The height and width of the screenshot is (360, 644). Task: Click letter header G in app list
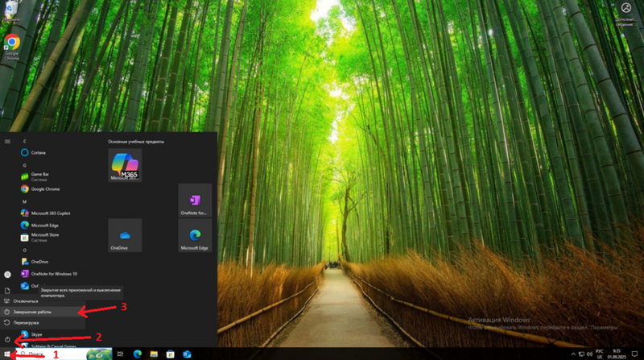tap(25, 163)
